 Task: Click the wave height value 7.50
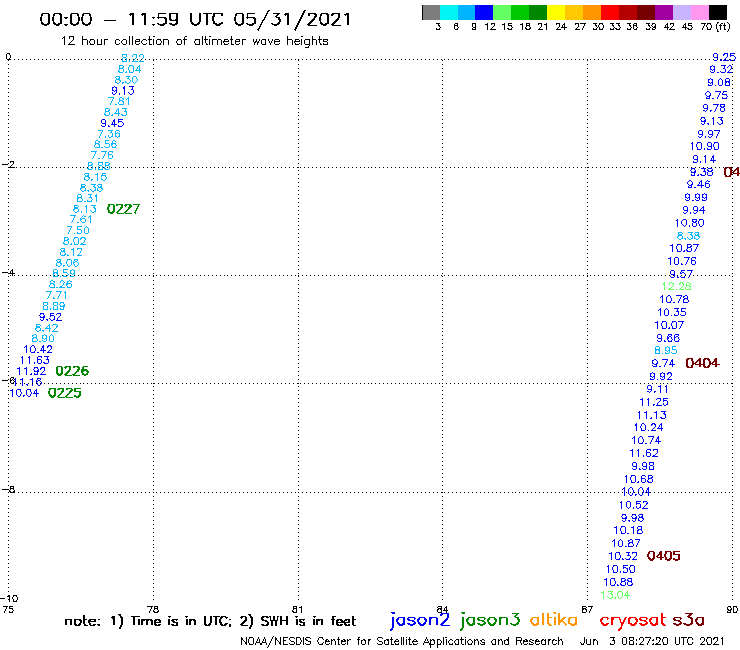(x=78, y=230)
